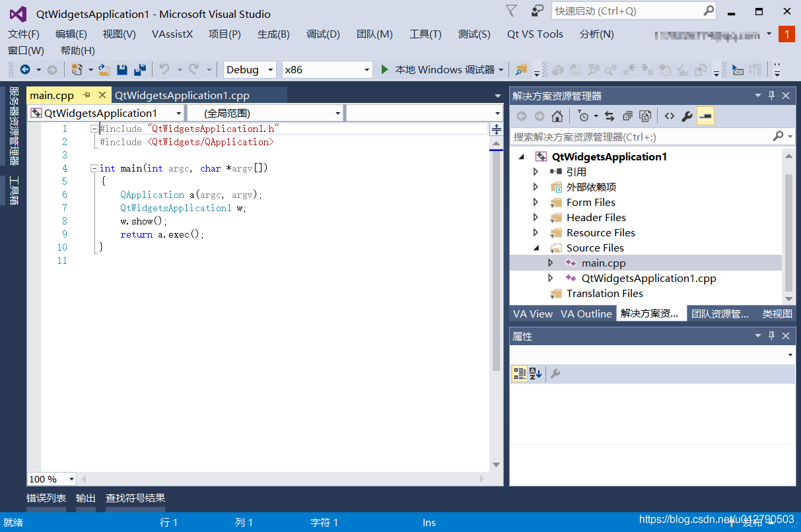Image resolution: width=801 pixels, height=532 pixels.
Task: Click the split editor icon above the scrollbar
Action: tap(496, 129)
